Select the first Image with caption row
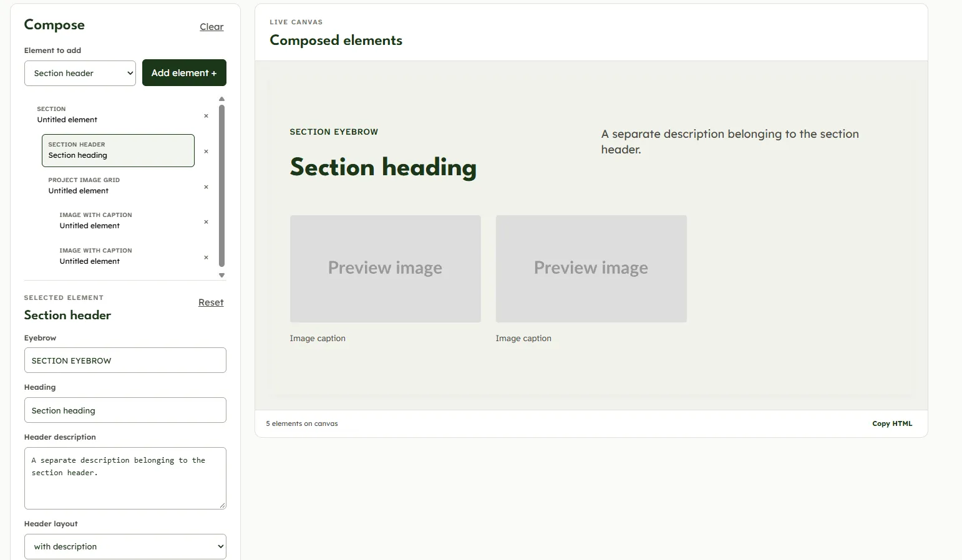Viewport: 962px width, 560px height. 124,221
